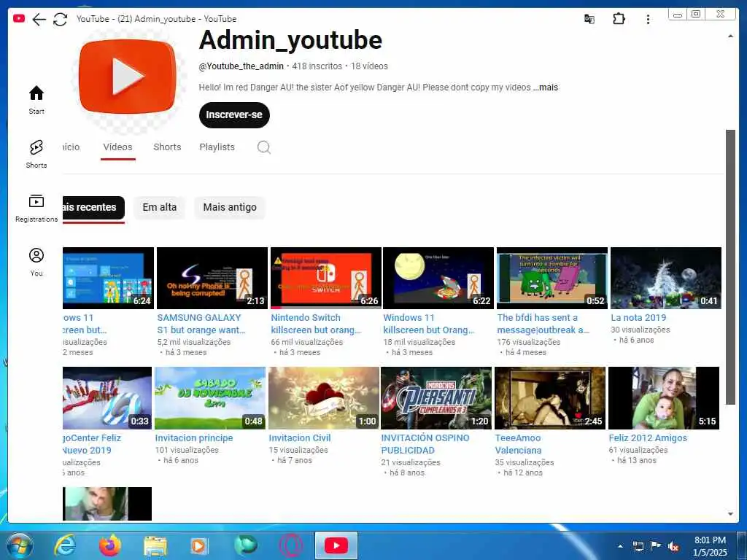
Task: Open the Windows 11 killscreen but Orang... title
Action: click(x=428, y=324)
